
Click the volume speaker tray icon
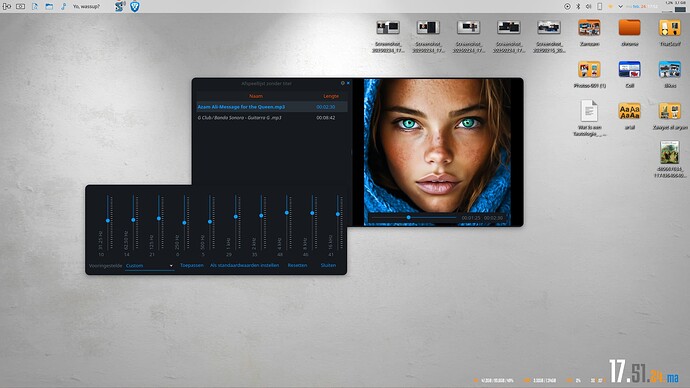tap(588, 6)
